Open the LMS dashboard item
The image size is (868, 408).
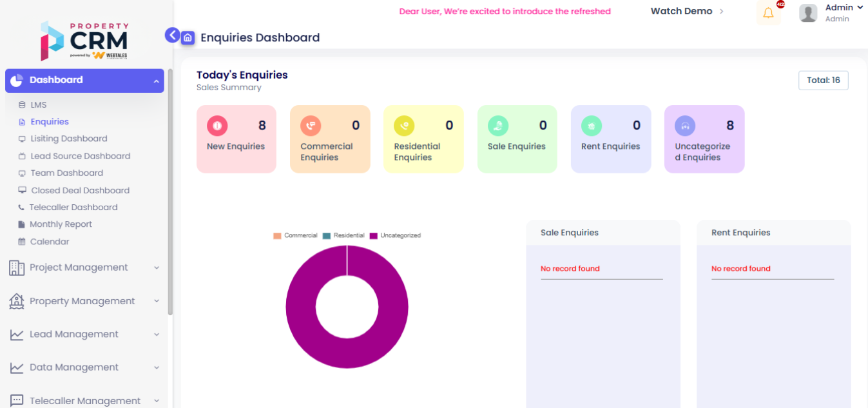39,105
